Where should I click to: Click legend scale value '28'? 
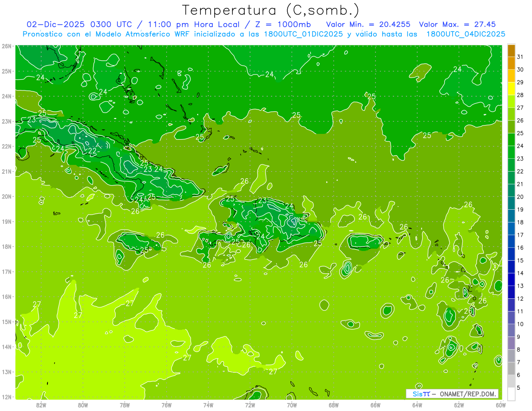tap(520, 95)
